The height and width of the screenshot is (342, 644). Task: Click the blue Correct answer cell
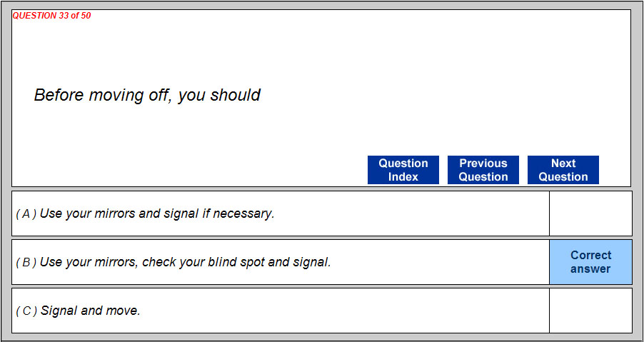590,262
